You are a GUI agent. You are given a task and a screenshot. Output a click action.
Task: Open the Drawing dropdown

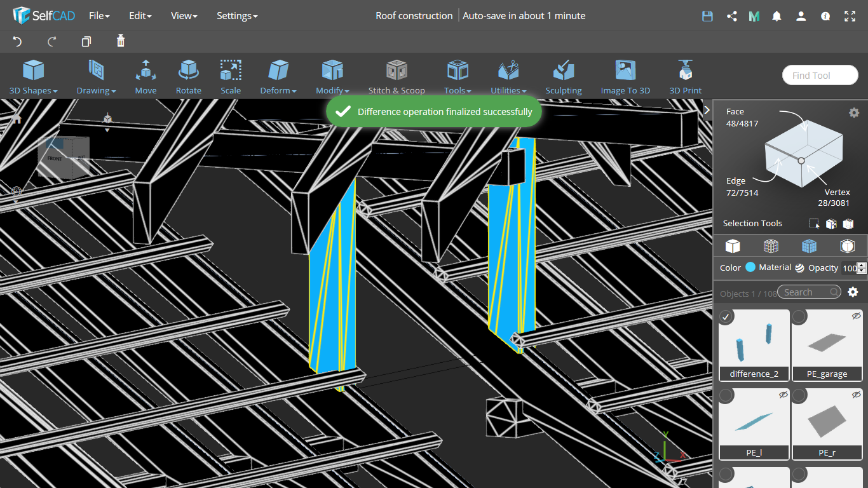pyautogui.click(x=96, y=77)
